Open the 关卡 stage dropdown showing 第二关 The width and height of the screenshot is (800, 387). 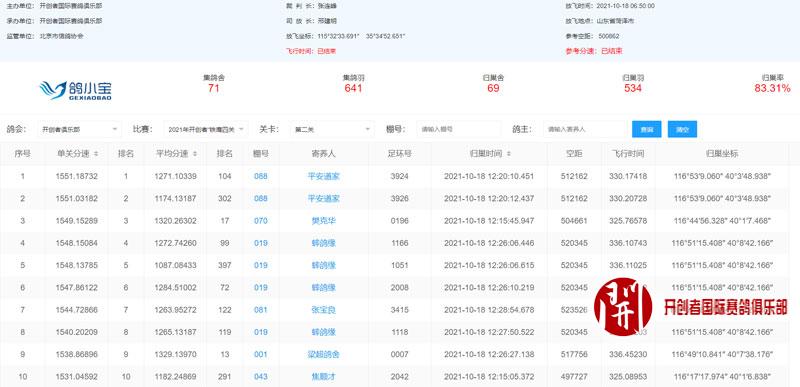[x=332, y=130]
